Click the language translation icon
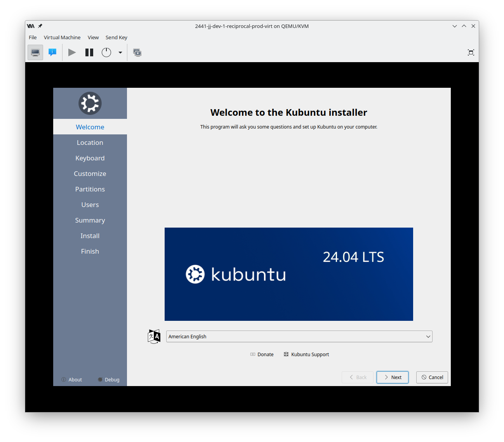Screen dimensions: 504x442 point(154,336)
